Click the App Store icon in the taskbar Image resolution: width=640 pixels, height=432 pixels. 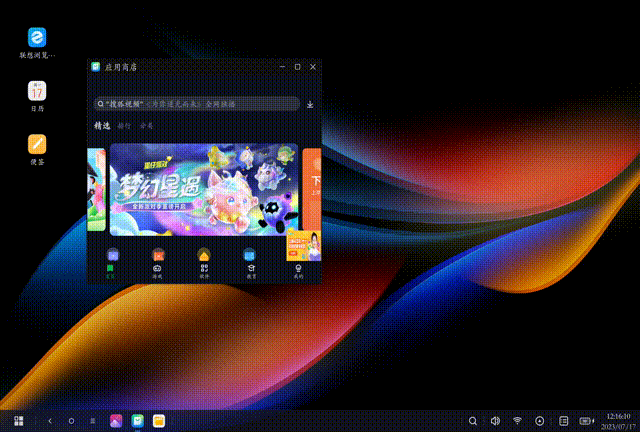coord(138,421)
